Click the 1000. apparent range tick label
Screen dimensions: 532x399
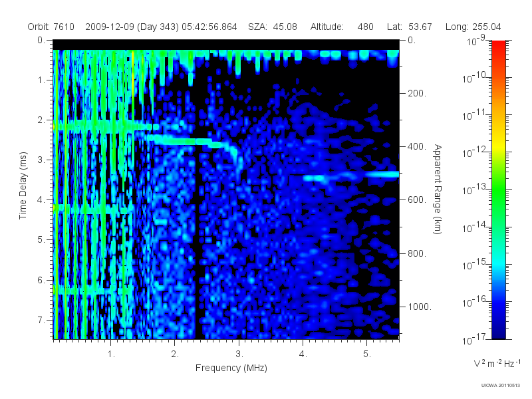tap(420, 307)
